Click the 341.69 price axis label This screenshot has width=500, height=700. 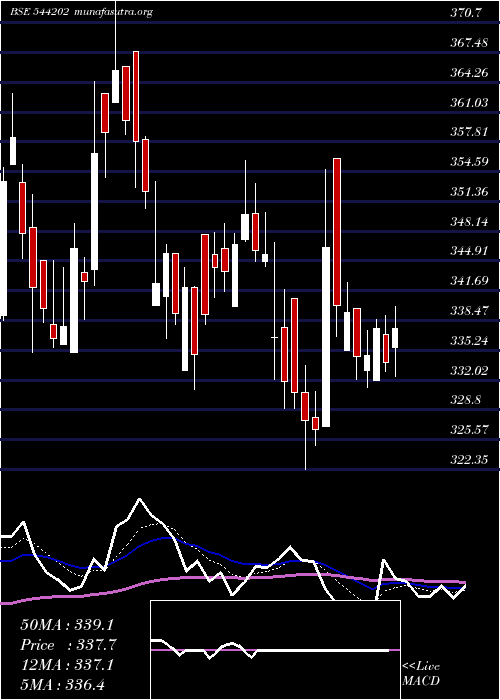469,281
